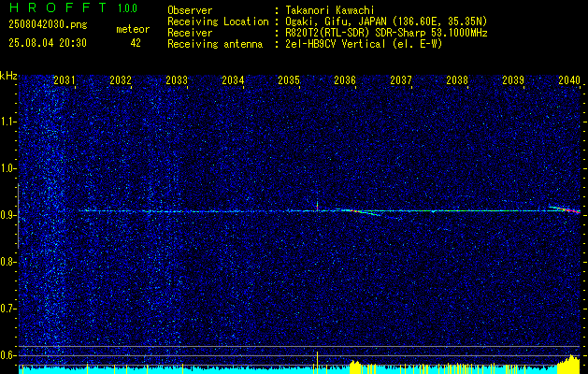This screenshot has width=588, height=374.
Task: Click the 2035 time axis marker
Action: point(289,79)
